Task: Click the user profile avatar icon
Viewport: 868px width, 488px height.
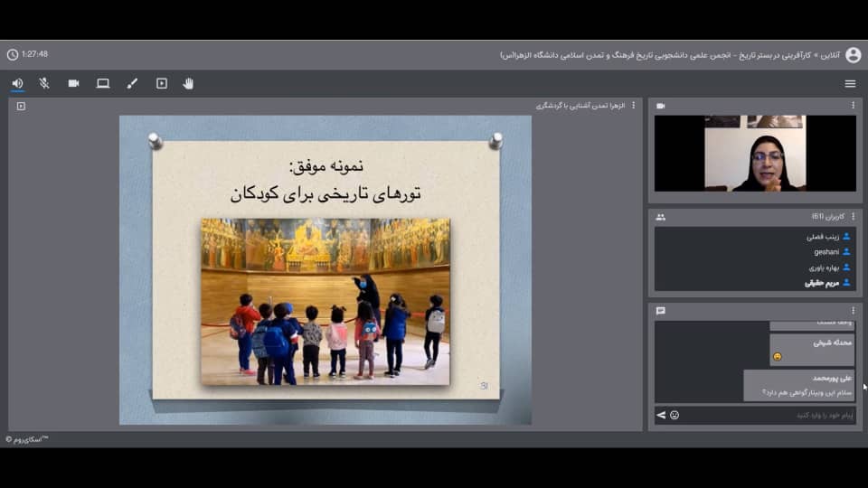Action: pyautogui.click(x=853, y=55)
